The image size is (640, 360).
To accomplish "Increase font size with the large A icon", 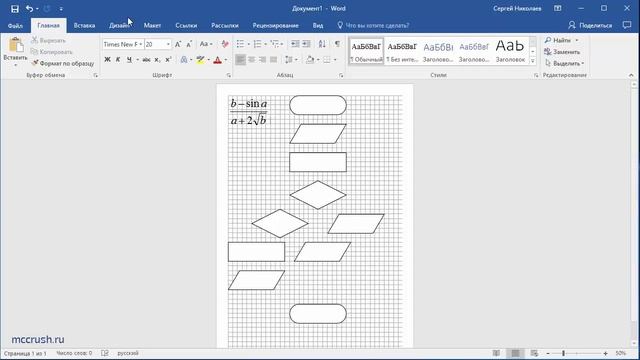I will click(x=178, y=44).
